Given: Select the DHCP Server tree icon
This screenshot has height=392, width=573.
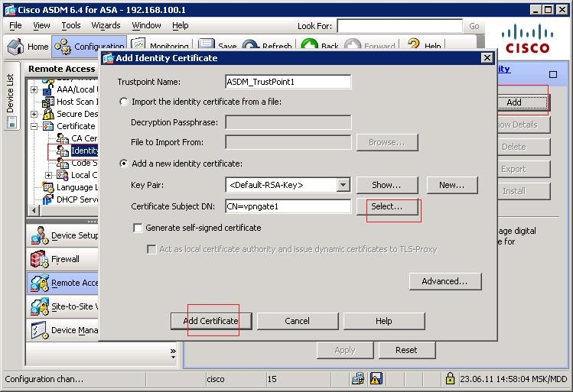Looking at the screenshot, I should 48,199.
